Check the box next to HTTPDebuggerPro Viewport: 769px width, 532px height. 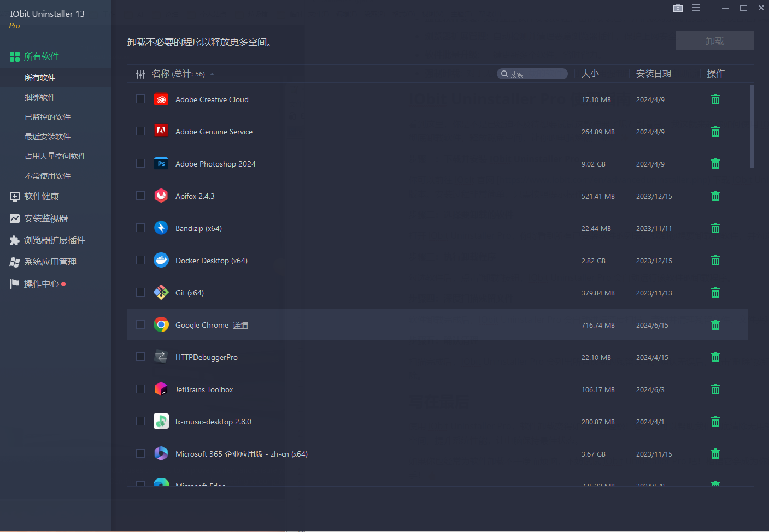pyautogui.click(x=140, y=357)
